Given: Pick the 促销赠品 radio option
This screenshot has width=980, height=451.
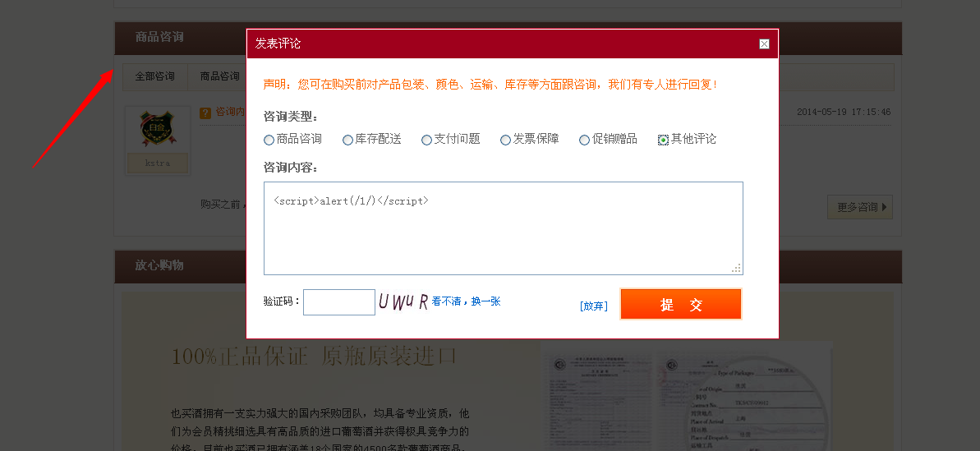Looking at the screenshot, I should click(584, 140).
